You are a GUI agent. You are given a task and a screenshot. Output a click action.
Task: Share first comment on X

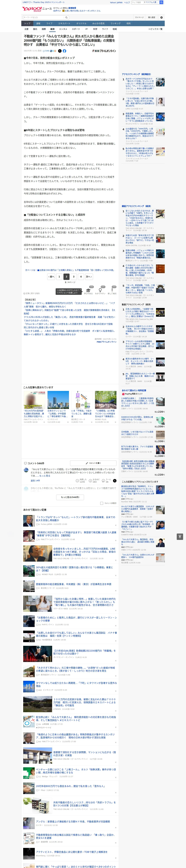coord(114,481)
